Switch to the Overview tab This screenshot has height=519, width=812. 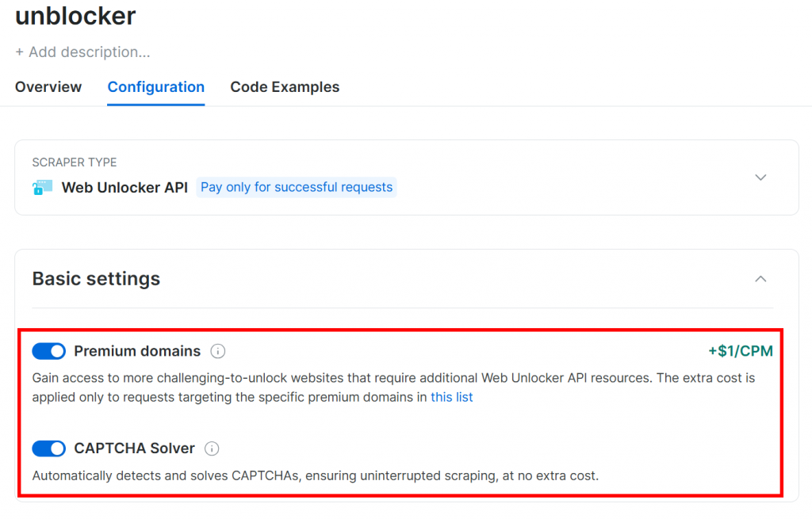point(48,87)
